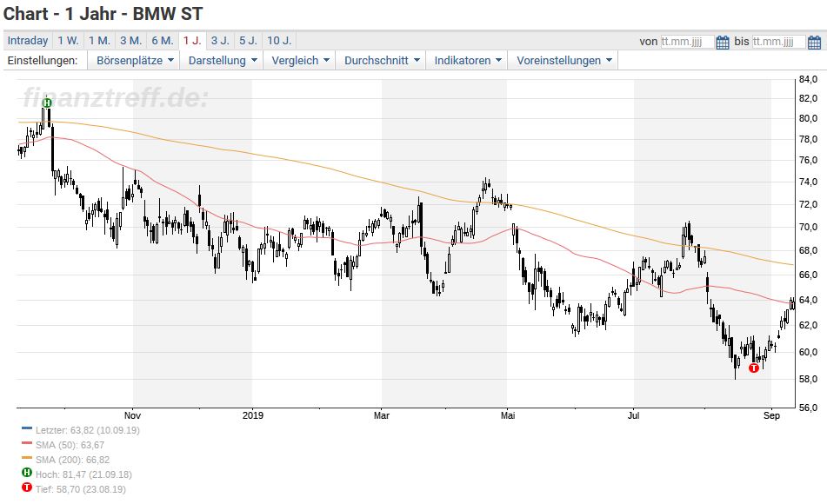The image size is (827, 504).
Task: Switch to the 10 J. tab
Action: click(279, 41)
